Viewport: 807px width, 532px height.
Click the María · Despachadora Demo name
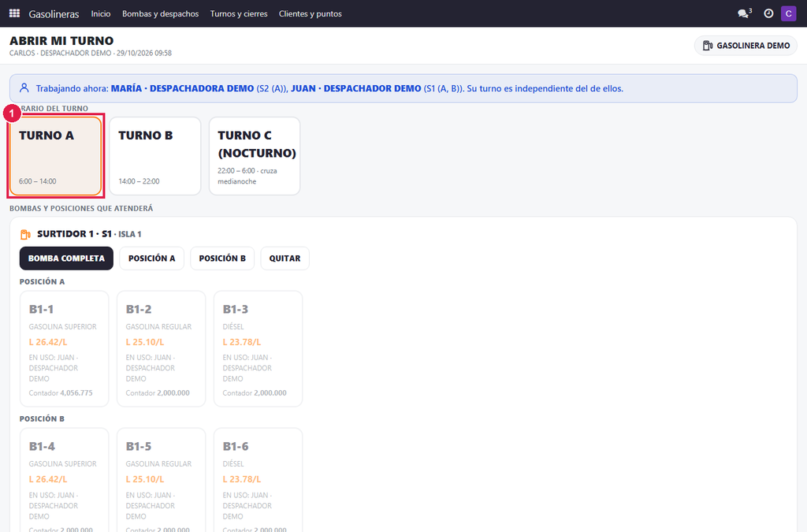point(183,88)
